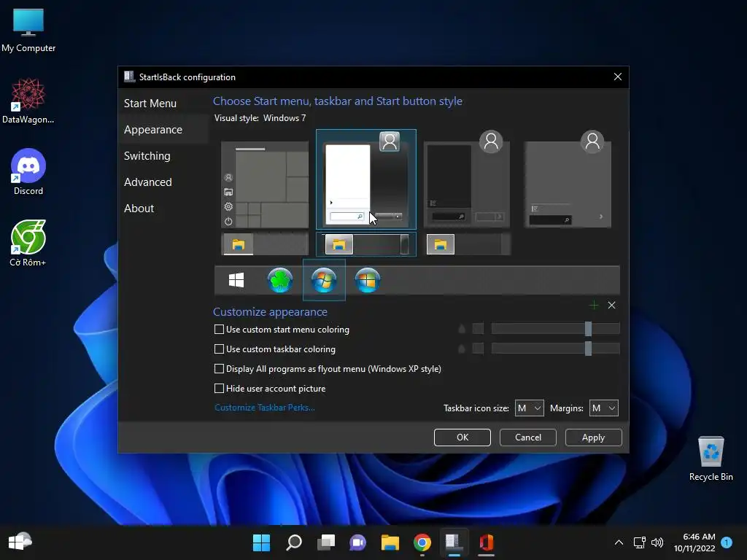
Task: Open the Cờ Rôm+ browser shortcut
Action: pos(28,244)
